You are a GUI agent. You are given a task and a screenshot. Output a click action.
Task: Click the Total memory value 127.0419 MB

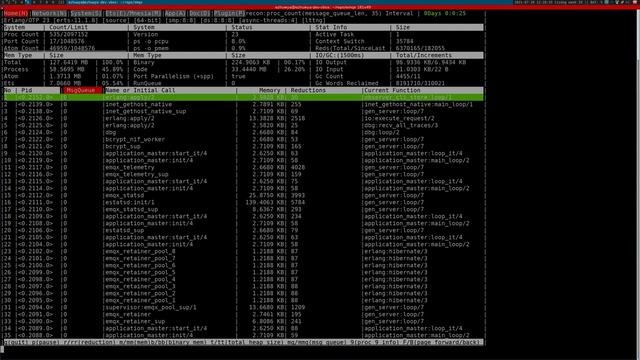point(69,62)
